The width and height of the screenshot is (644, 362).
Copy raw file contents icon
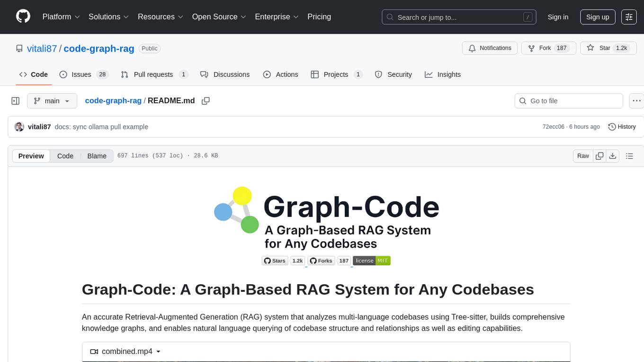(x=599, y=156)
